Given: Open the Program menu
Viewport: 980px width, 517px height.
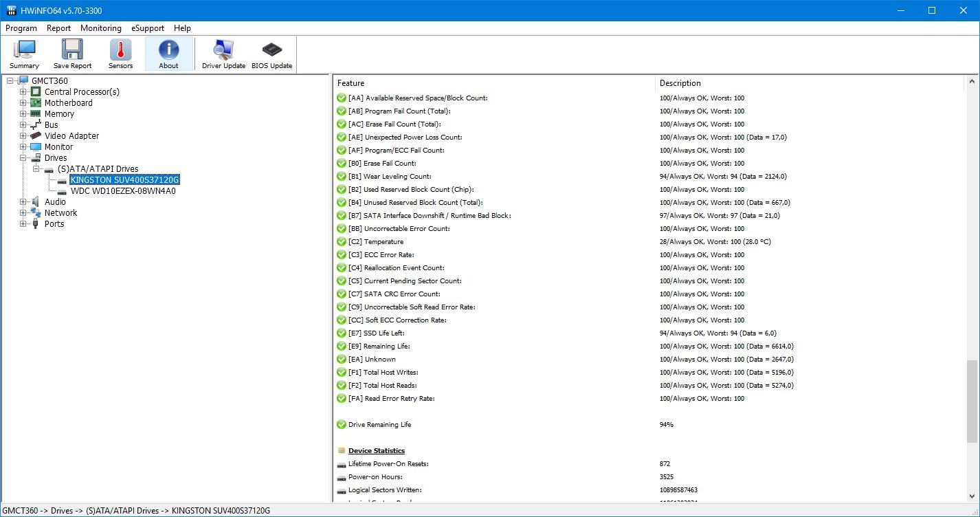Looking at the screenshot, I should click(21, 28).
